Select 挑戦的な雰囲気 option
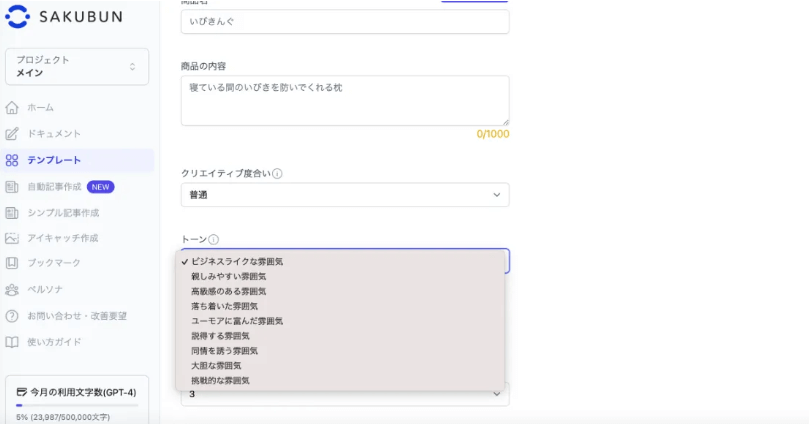Viewport: 809px width, 424px height. [x=340, y=381]
